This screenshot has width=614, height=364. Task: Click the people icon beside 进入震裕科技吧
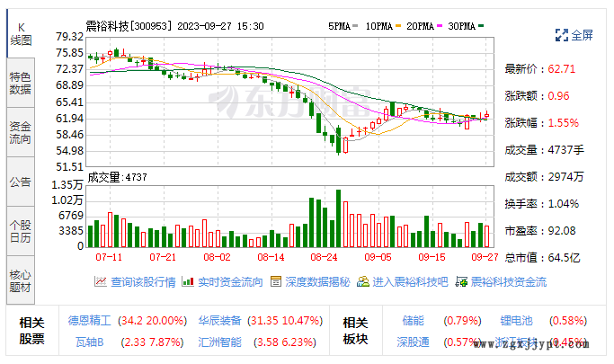click(x=363, y=281)
